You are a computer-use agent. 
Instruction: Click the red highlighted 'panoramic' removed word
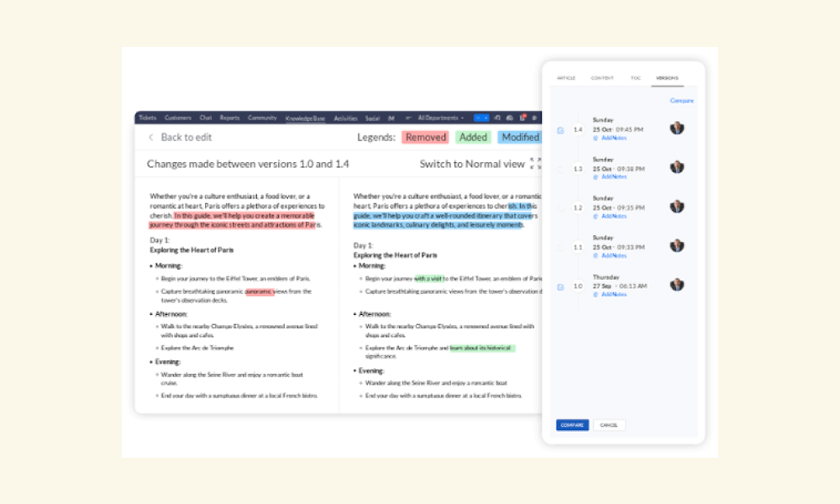(260, 291)
